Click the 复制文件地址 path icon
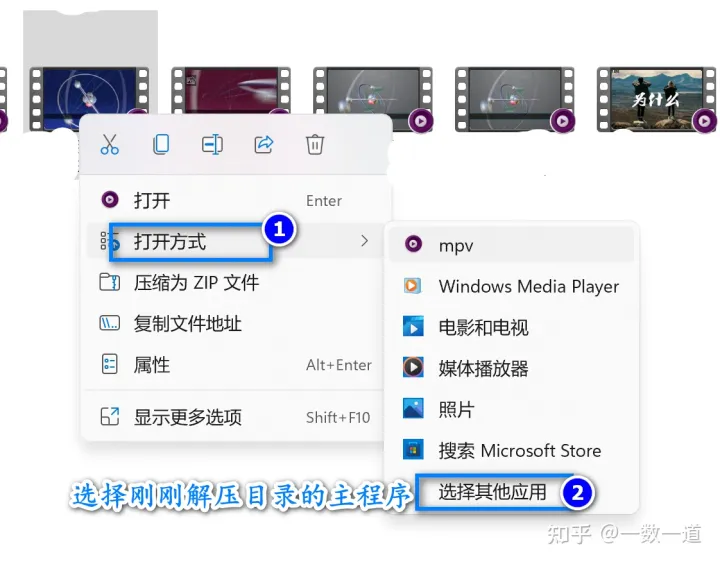Viewport: 720px width, 564px height. 110,323
